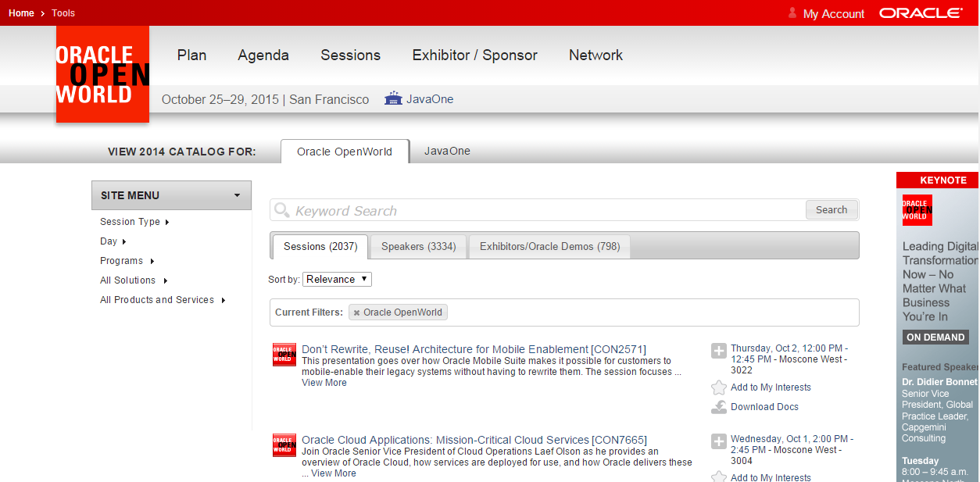The height and width of the screenshot is (482, 980).
Task: Open Oracle Cloud Applications session link
Action: (474, 440)
